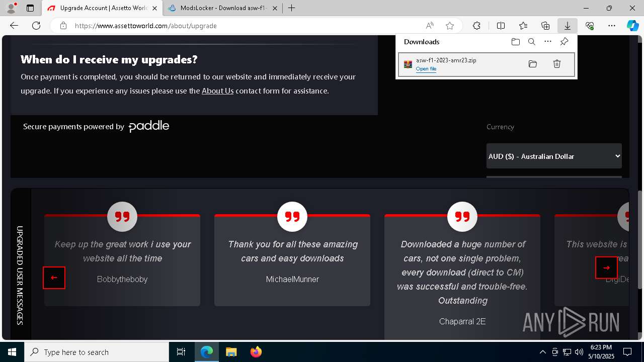
Task: Switch to Upgrade Account Assetto World tab
Action: point(103,8)
